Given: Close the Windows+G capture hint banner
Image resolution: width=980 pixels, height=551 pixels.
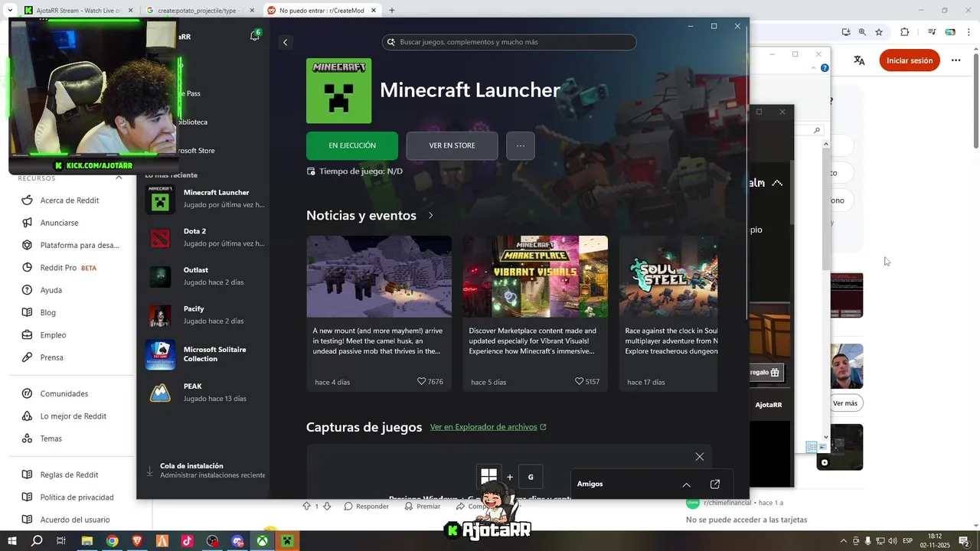Looking at the screenshot, I should [x=699, y=457].
